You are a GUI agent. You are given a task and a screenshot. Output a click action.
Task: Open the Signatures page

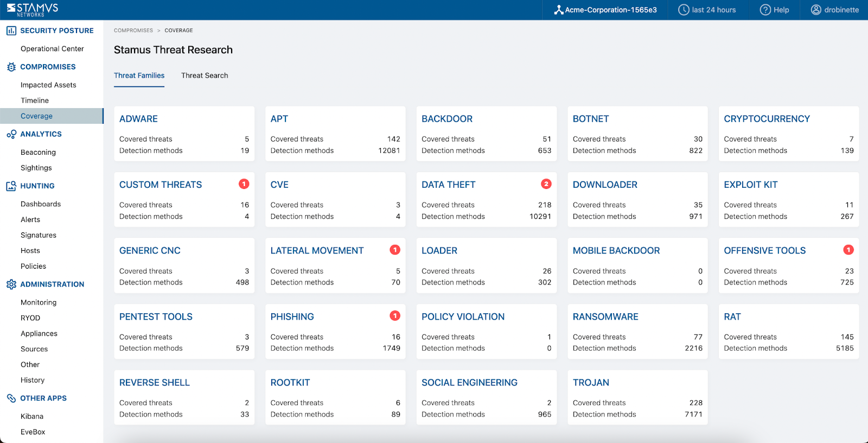39,235
